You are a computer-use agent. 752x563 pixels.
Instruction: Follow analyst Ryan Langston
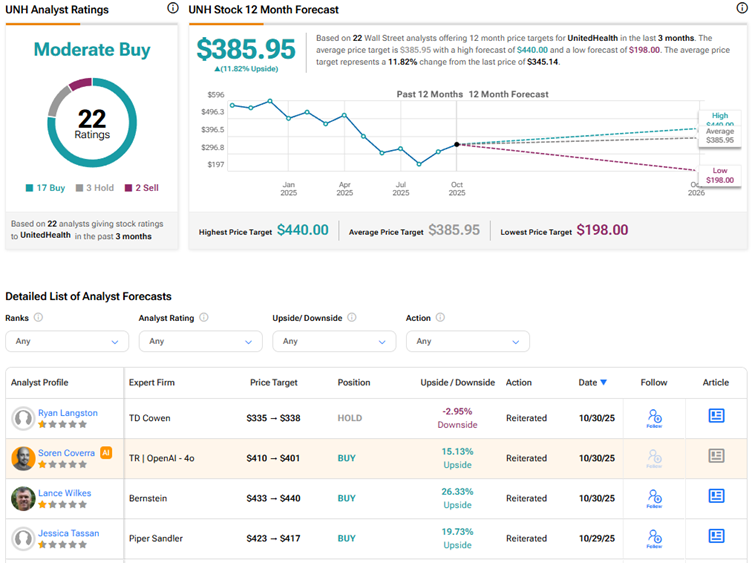click(654, 418)
